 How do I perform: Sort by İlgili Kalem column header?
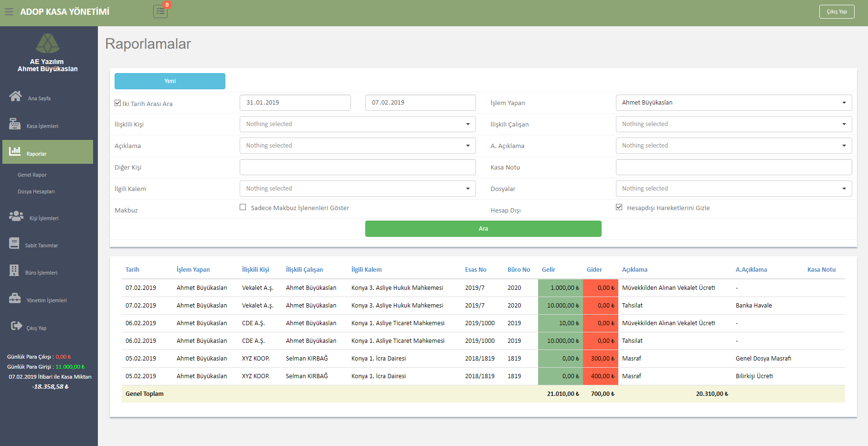[x=367, y=270]
